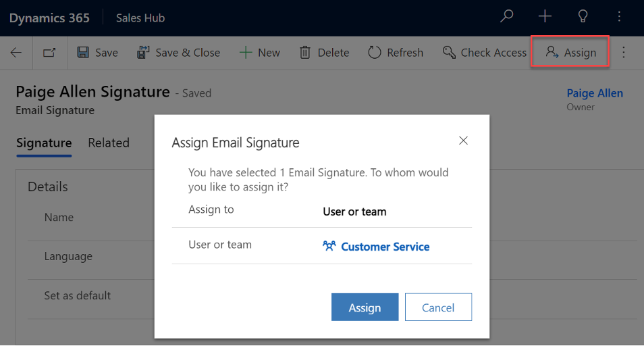The image size is (644, 346).
Task: Expand command bar overflow ellipsis
Action: pyautogui.click(x=624, y=53)
